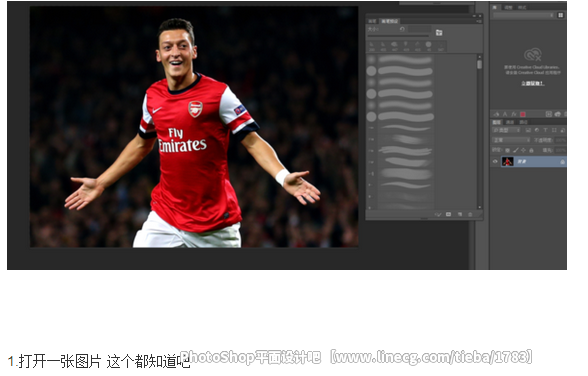
Task: Open the layer blend mode dropdown
Action: pos(510,140)
